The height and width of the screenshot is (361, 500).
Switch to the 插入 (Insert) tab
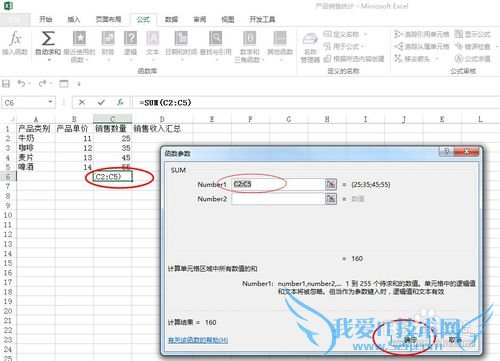pos(74,19)
